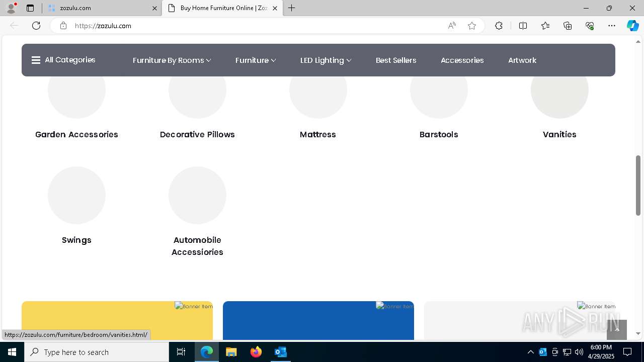Open the Windows Start menu
This screenshot has width=644, height=362.
click(x=12, y=352)
